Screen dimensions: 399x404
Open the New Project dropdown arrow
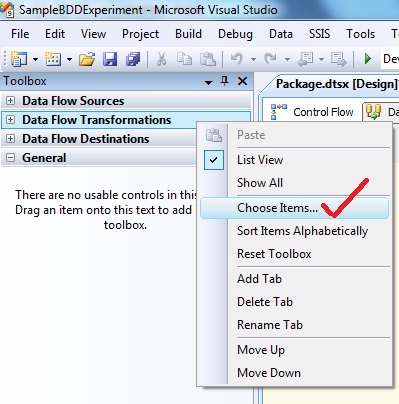(x=35, y=60)
